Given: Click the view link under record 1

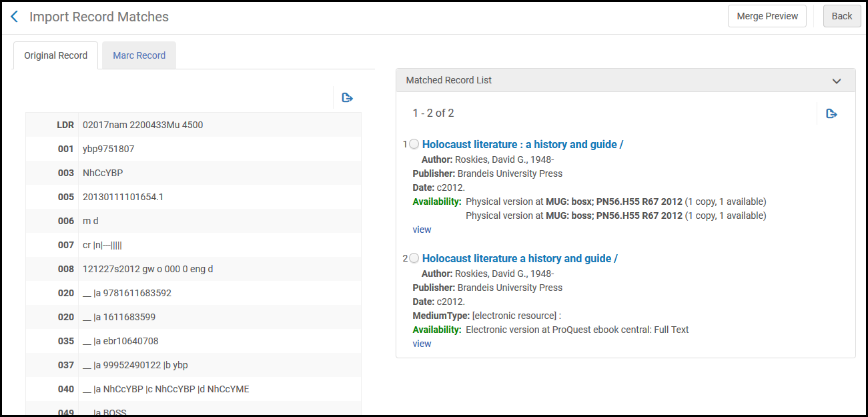Looking at the screenshot, I should coord(422,230).
